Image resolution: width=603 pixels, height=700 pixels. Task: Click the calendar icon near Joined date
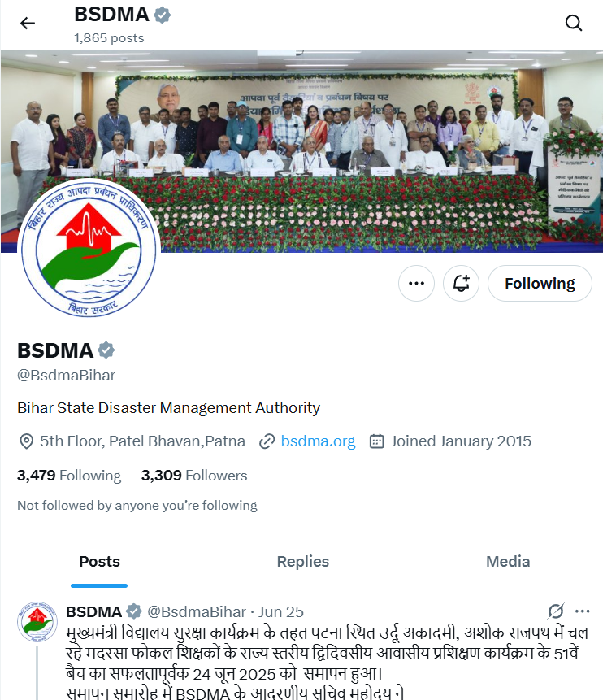tap(377, 441)
